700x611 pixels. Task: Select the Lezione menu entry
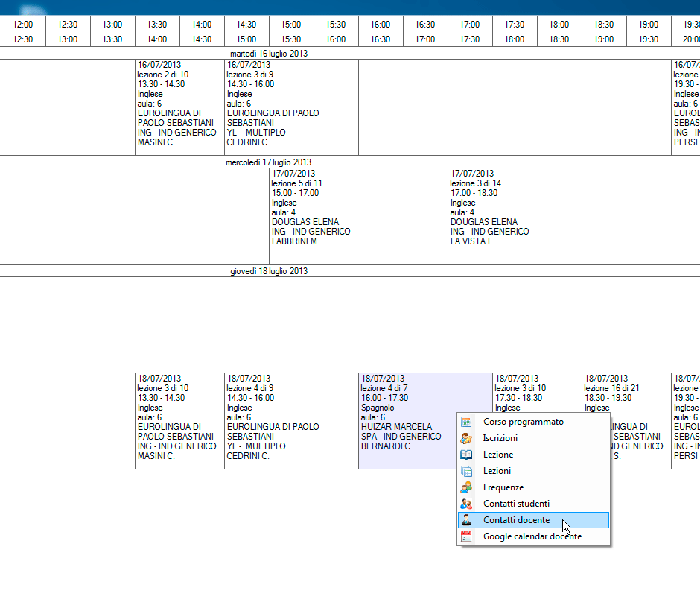pos(533,455)
